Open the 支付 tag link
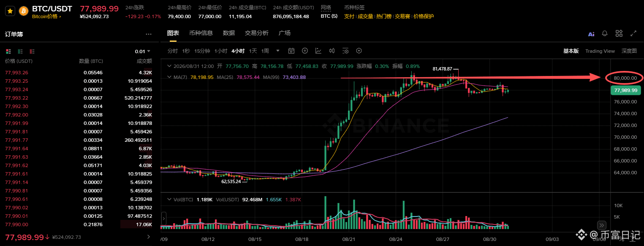This screenshot has width=644, height=246. coord(349,16)
